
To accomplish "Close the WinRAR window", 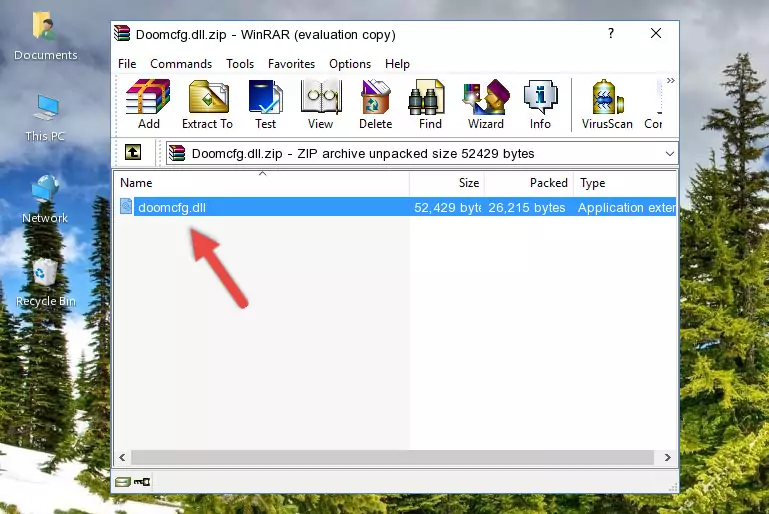I will point(656,33).
